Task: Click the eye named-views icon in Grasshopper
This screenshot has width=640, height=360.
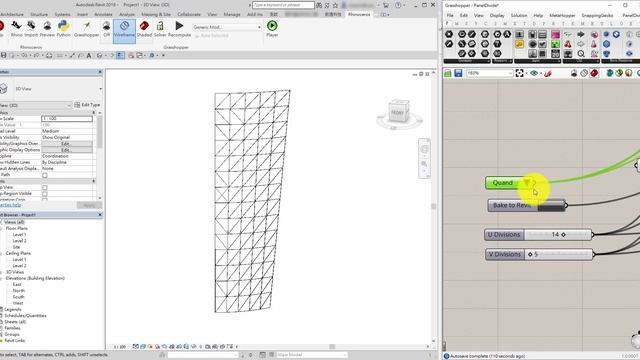Action: point(534,73)
